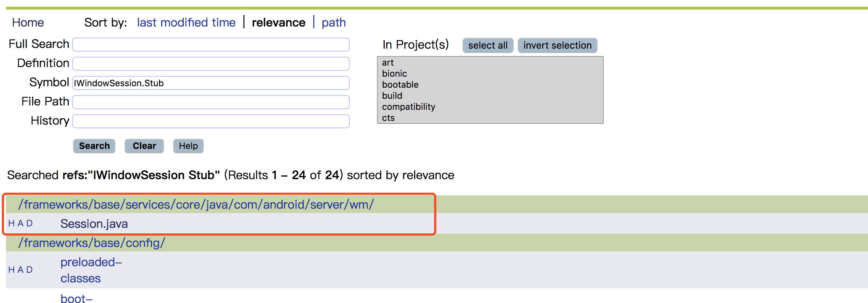Open Download link D for preloaded-classes

tap(29, 270)
